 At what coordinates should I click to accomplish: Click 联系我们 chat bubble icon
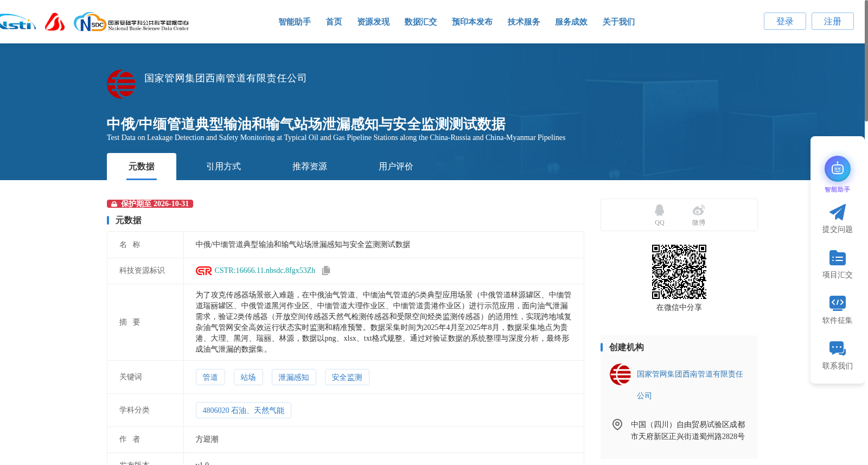838,349
